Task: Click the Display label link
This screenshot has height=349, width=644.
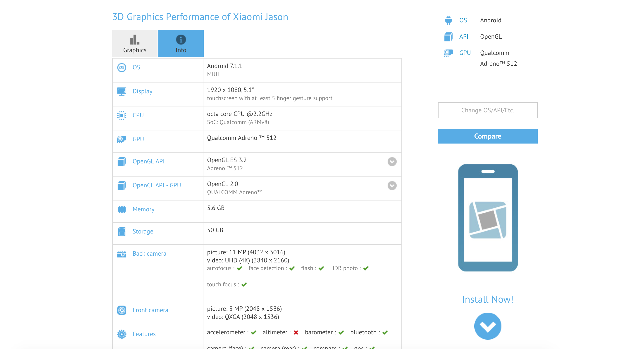Action: (142, 91)
